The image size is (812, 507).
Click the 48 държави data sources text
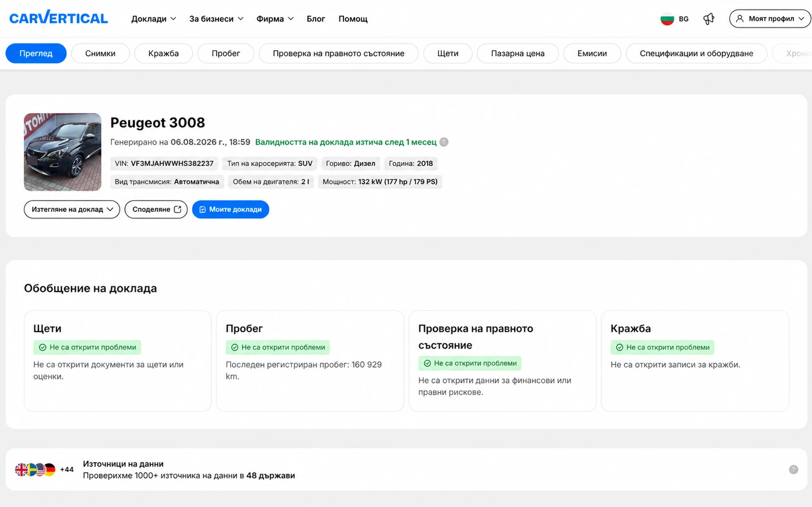click(x=271, y=476)
